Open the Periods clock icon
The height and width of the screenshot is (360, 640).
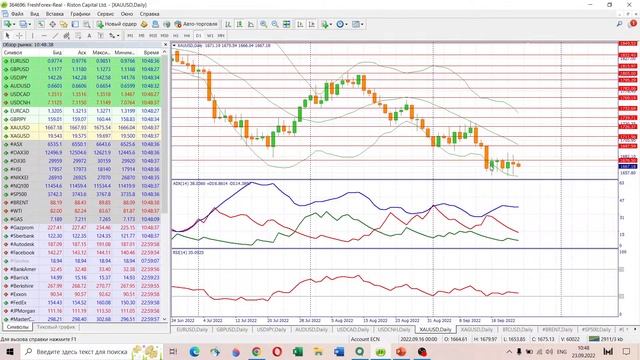[x=340, y=24]
